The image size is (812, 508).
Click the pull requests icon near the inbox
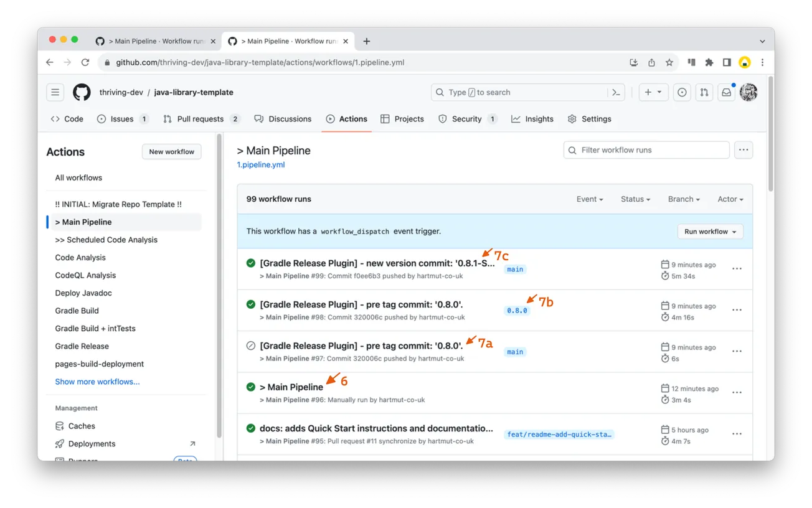coord(704,92)
